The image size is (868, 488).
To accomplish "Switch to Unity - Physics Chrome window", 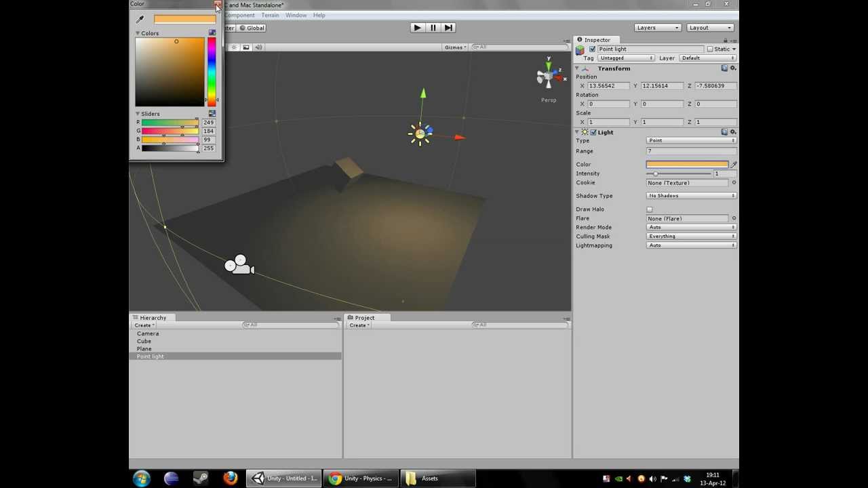I will point(361,479).
